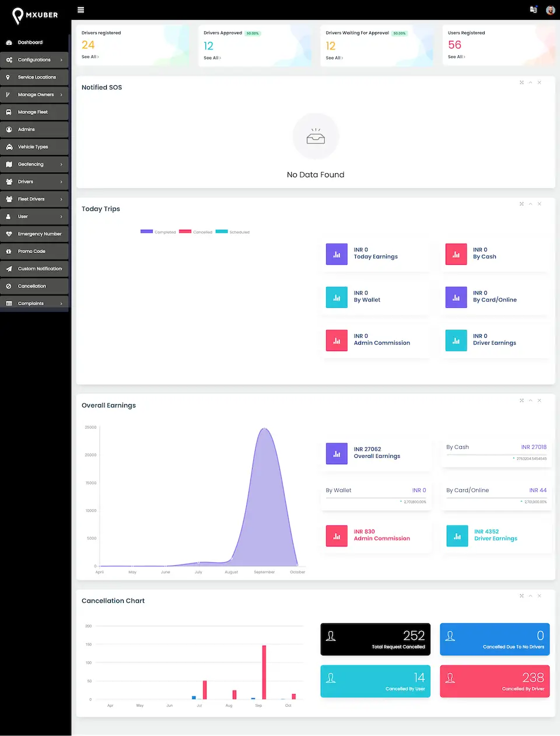The image size is (560, 736).
Task: Collapse the Notified SOS panel
Action: tap(530, 82)
